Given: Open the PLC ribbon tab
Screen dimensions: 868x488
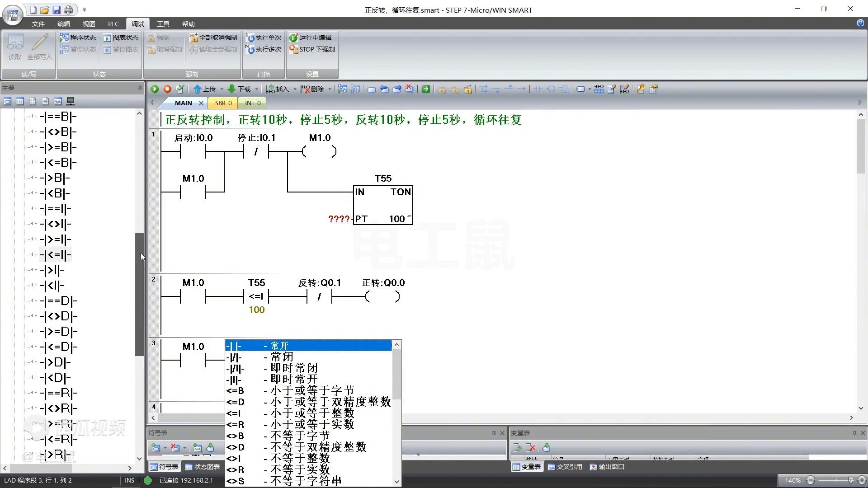Looking at the screenshot, I should click(113, 24).
